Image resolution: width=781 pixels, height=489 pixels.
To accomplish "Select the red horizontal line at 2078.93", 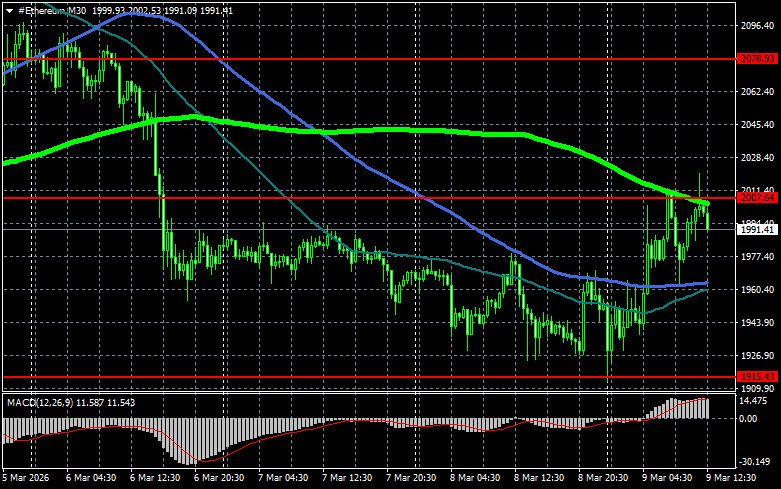I will coord(369,59).
